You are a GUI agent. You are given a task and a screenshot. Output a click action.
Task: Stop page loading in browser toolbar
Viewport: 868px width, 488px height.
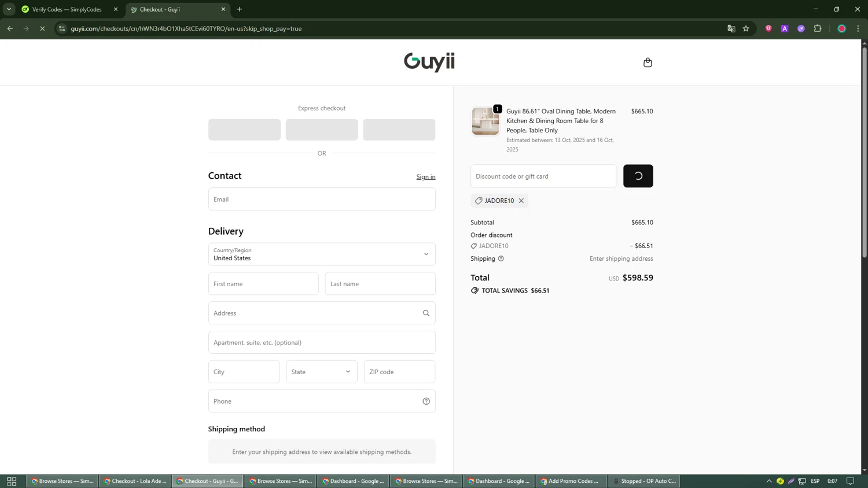coord(42,28)
